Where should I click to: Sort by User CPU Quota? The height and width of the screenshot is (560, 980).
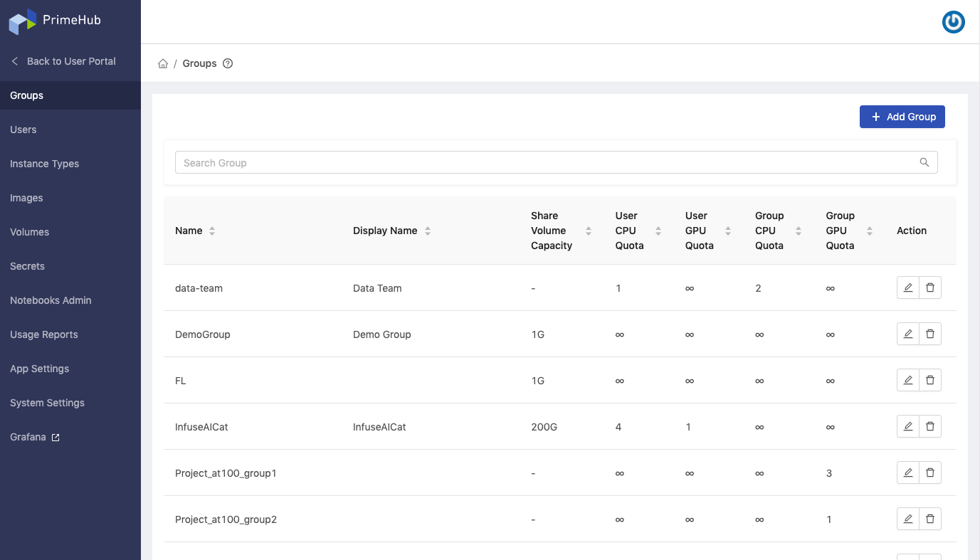(x=658, y=231)
